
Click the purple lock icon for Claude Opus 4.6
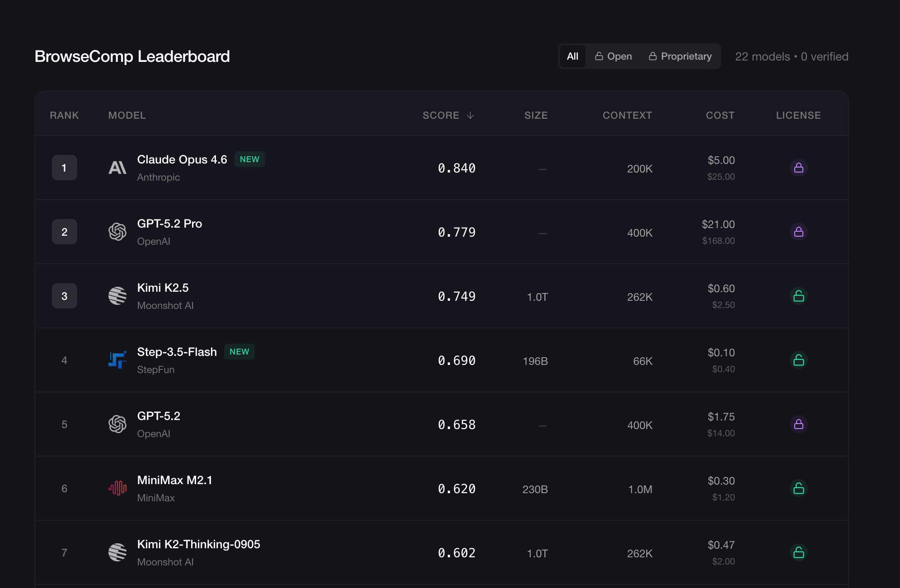point(798,168)
